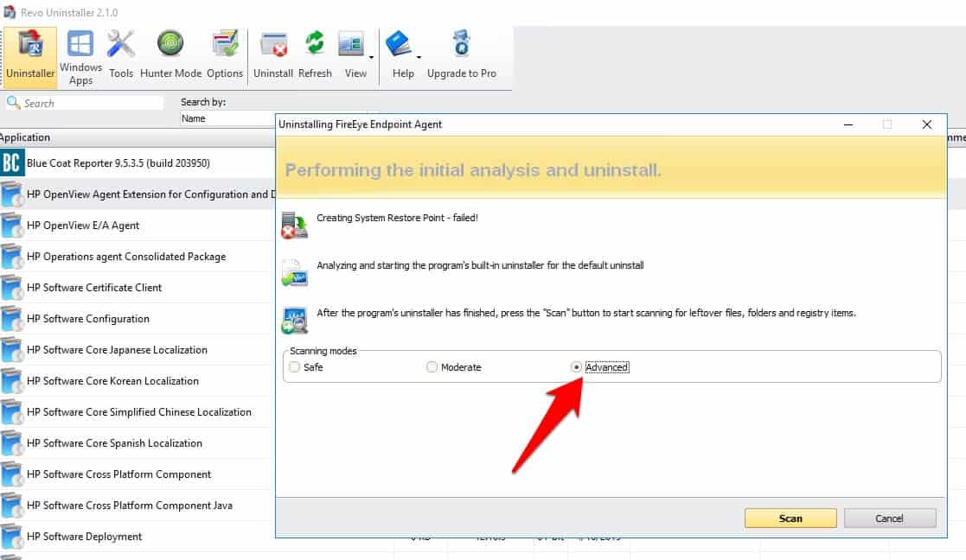Click the HP Operations agent Consolidated Package icon
Image resolution: width=966 pixels, height=560 pixels.
pyautogui.click(x=12, y=257)
